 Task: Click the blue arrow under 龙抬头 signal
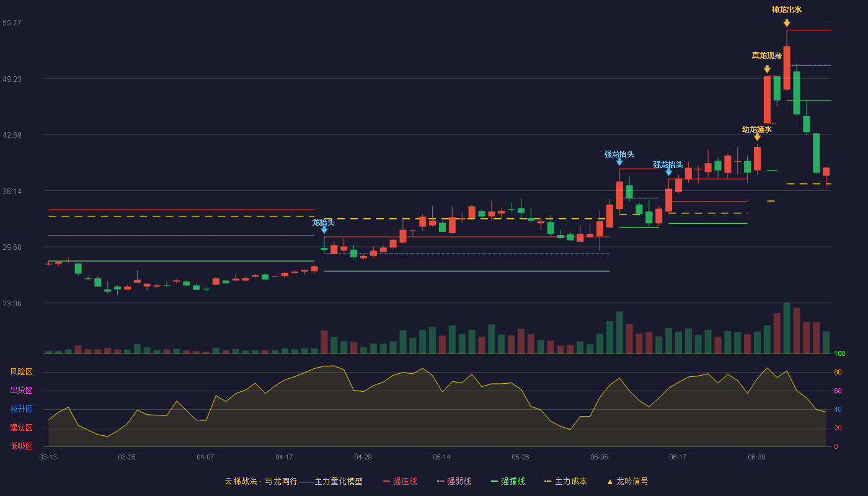(x=324, y=230)
